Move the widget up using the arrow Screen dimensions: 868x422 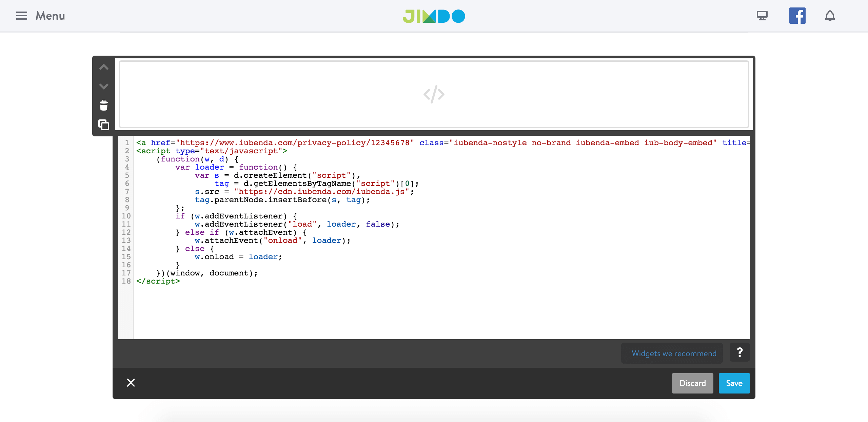[103, 67]
